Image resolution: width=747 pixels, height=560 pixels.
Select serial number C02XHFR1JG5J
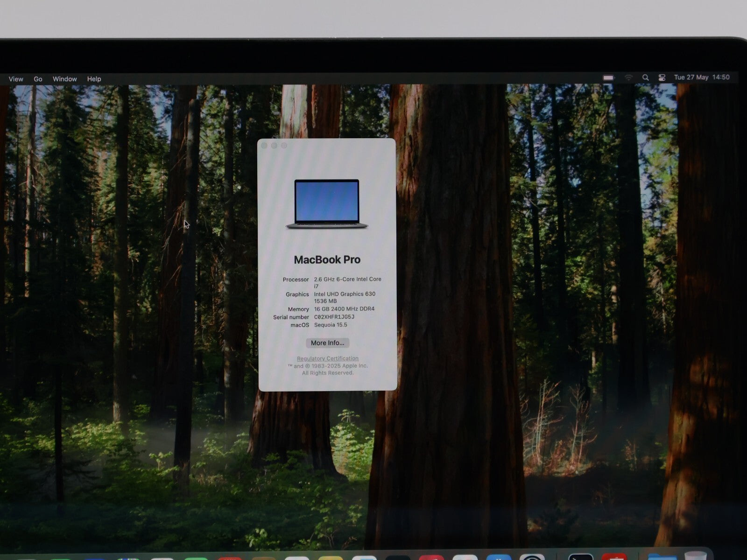pyautogui.click(x=334, y=317)
